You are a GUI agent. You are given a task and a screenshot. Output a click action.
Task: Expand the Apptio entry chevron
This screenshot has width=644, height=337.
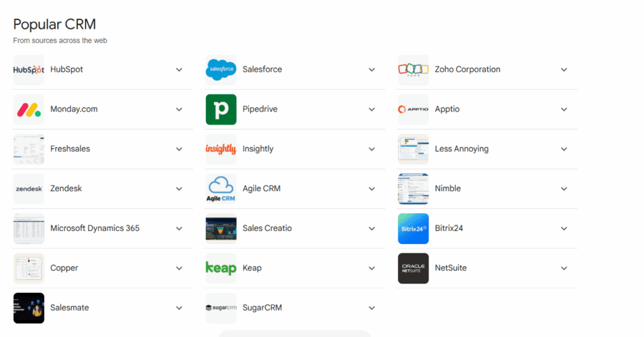(564, 109)
